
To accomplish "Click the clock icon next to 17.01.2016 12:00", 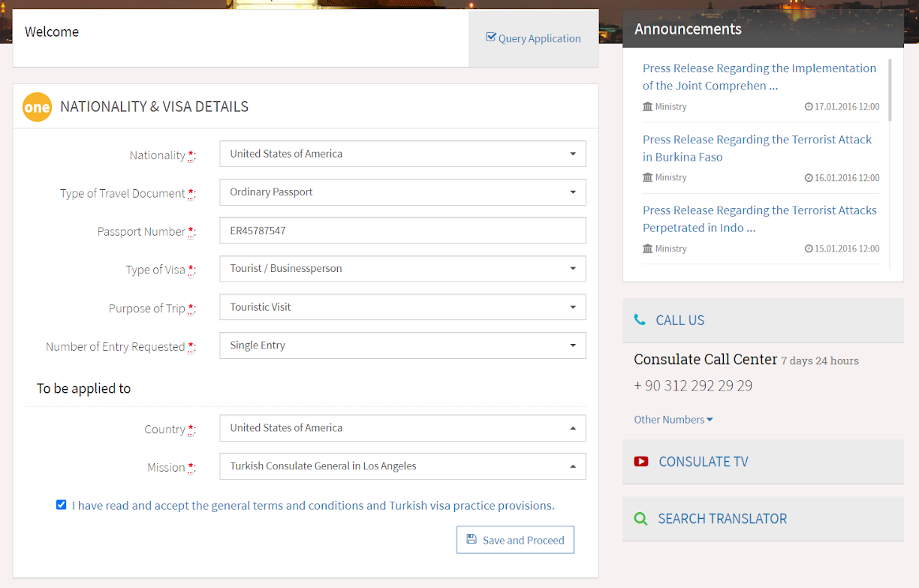I will [x=809, y=107].
